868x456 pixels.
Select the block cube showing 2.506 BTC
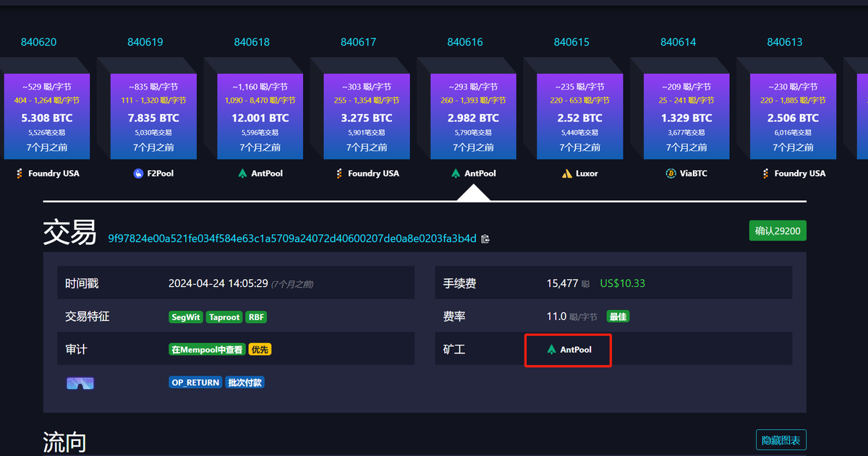coord(793,116)
